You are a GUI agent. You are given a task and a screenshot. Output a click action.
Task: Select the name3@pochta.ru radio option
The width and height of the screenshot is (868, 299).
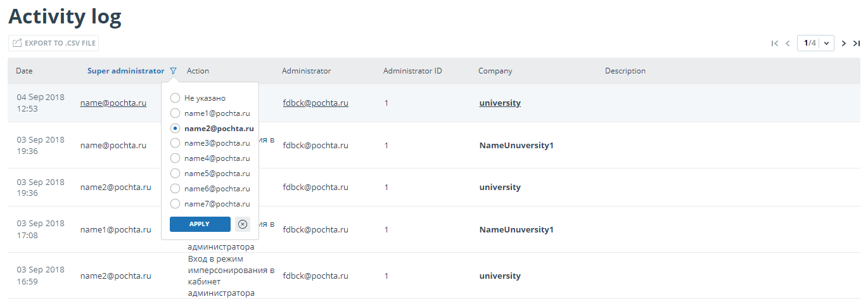coord(176,143)
